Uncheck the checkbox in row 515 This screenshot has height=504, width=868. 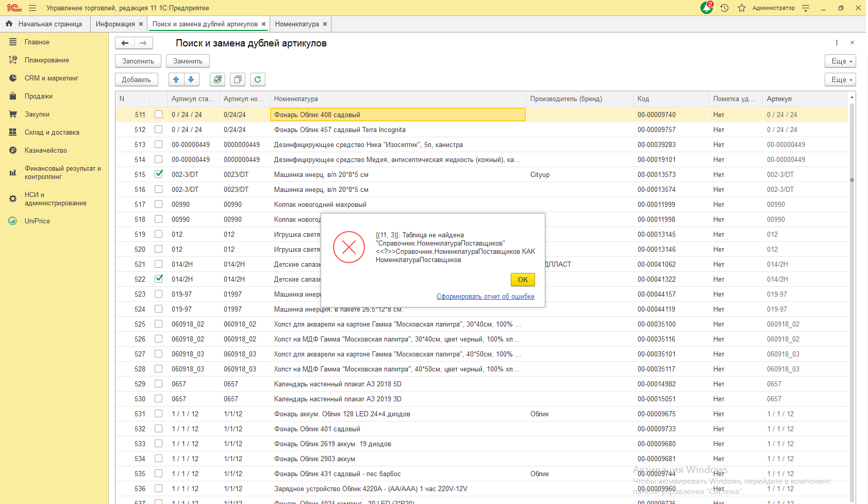159,174
